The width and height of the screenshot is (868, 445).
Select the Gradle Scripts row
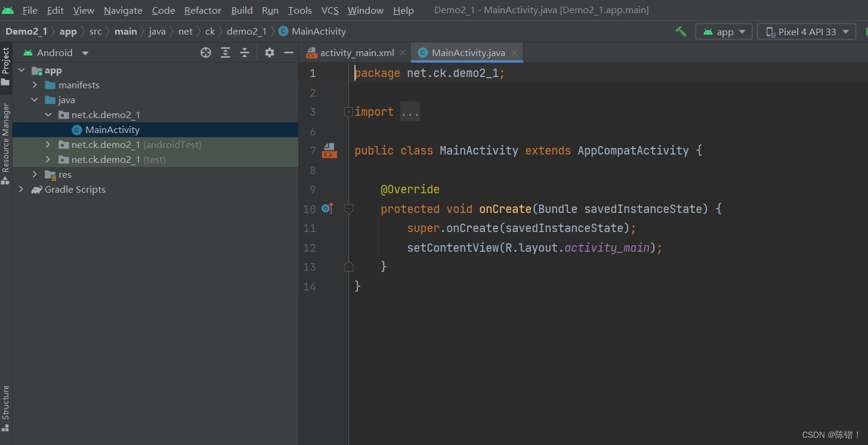click(x=155, y=190)
